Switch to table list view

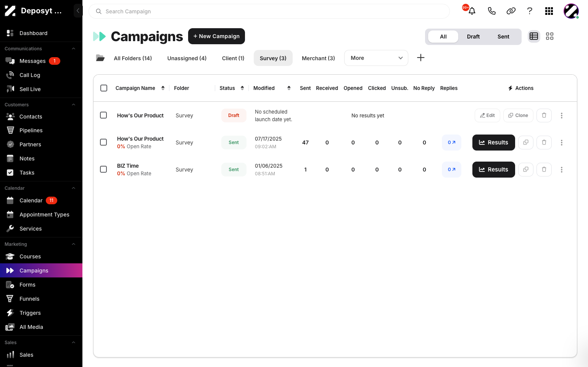534,36
